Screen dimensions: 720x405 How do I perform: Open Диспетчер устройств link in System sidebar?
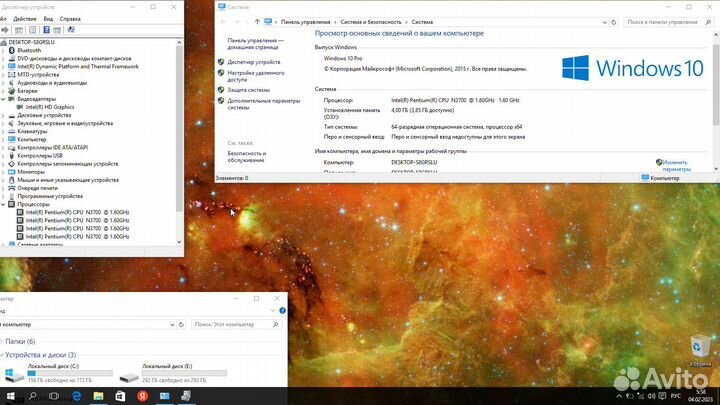point(253,62)
